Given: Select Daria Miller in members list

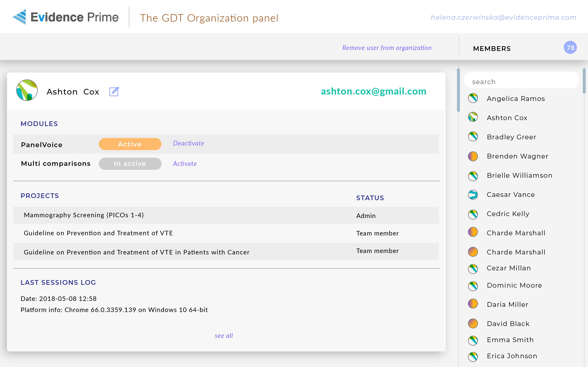Looking at the screenshot, I should 507,304.
